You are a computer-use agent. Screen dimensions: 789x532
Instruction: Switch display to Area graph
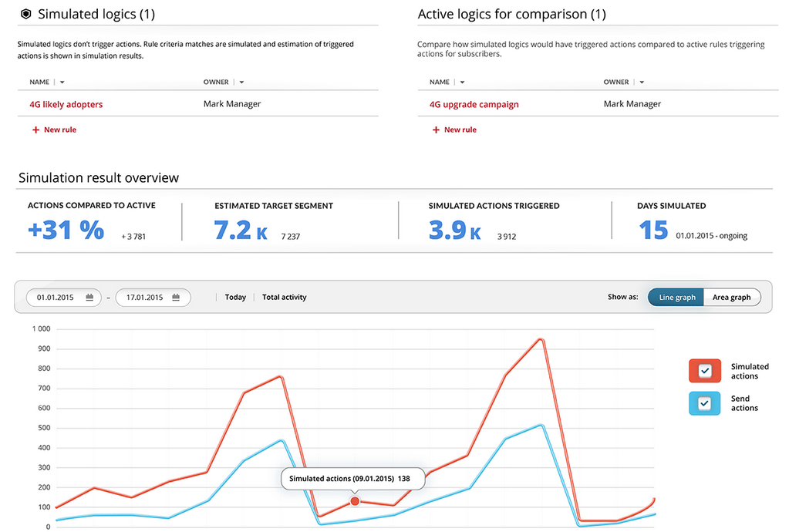click(x=731, y=298)
